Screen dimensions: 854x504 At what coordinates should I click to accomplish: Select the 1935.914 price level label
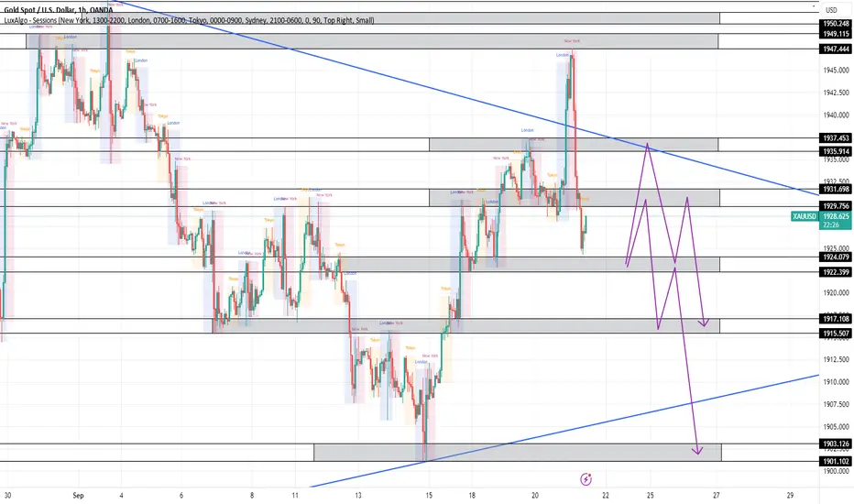835,151
